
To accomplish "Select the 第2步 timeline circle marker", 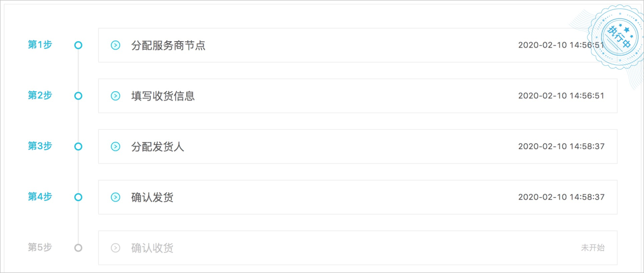I will pyautogui.click(x=78, y=96).
